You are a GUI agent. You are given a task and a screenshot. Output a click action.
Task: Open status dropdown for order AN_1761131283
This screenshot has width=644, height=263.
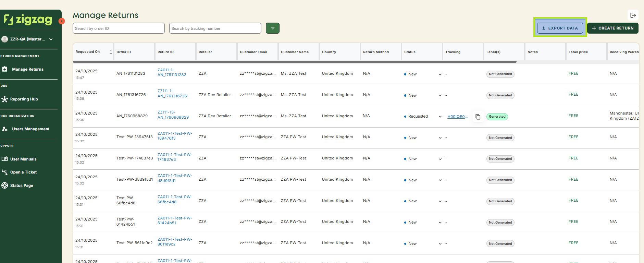click(x=440, y=74)
